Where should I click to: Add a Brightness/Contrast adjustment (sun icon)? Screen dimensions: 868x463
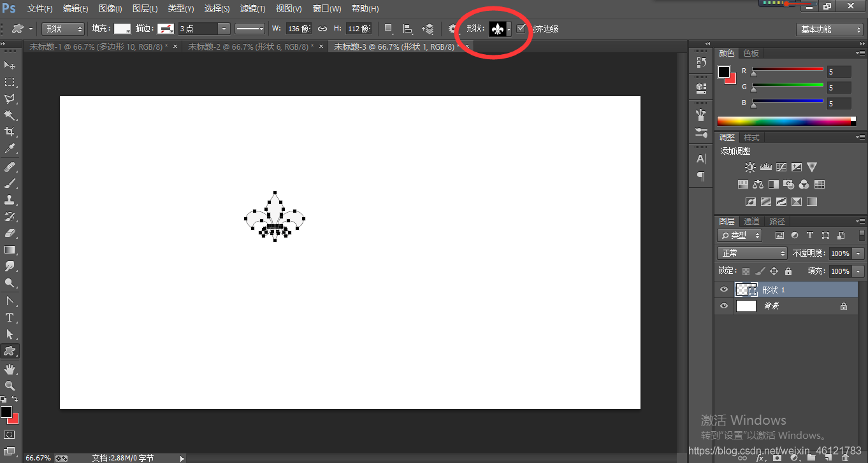(750, 167)
